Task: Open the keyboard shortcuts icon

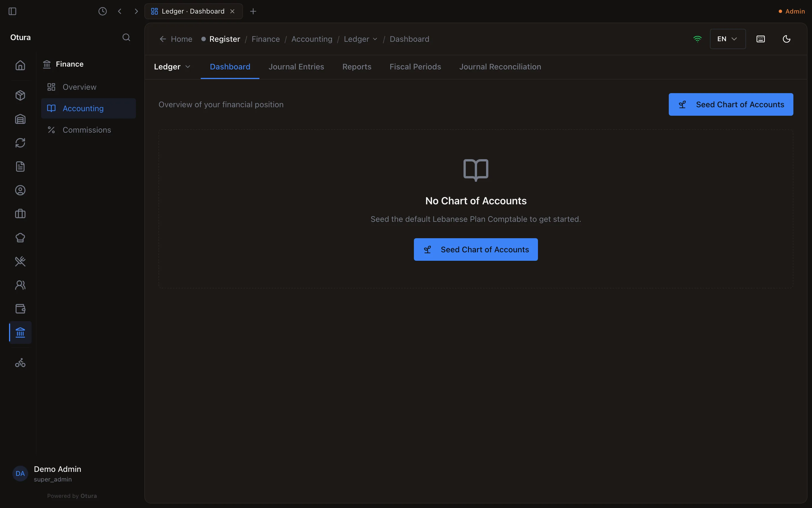Action: pyautogui.click(x=761, y=39)
